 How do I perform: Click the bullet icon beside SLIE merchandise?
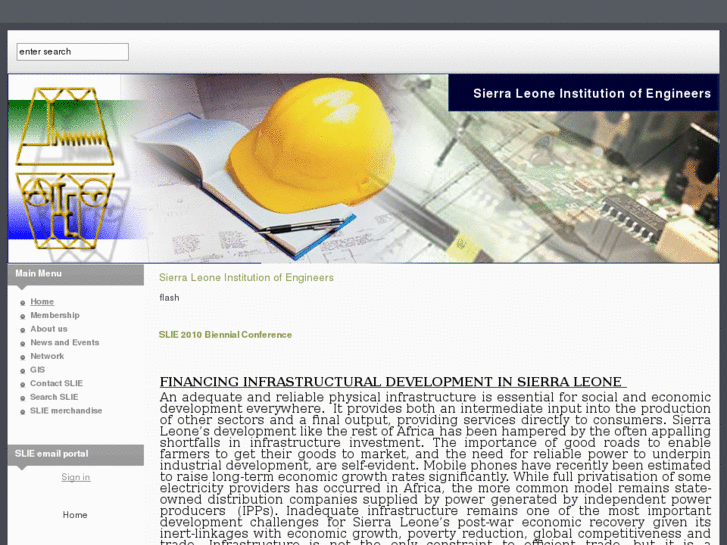click(x=22, y=412)
